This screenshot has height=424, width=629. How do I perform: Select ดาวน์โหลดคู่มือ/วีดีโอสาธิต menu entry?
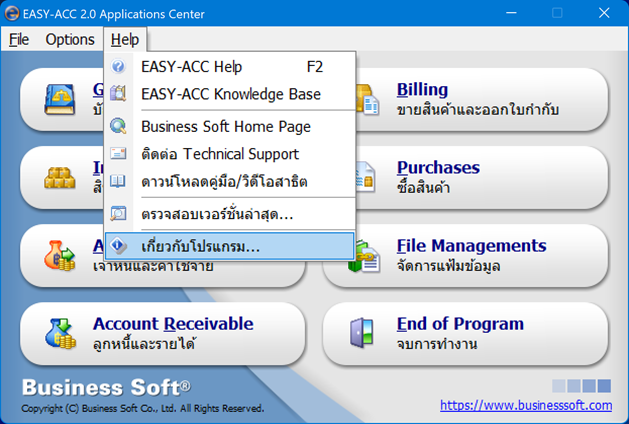click(224, 181)
